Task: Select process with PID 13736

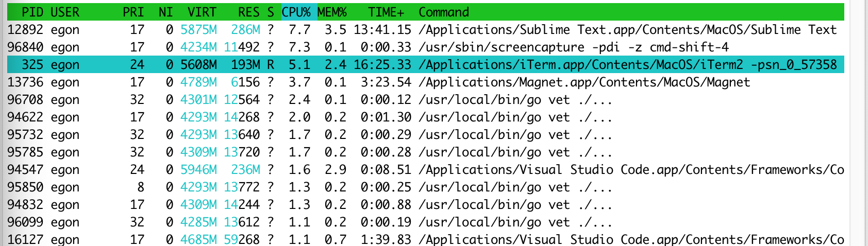Action: click(25, 82)
